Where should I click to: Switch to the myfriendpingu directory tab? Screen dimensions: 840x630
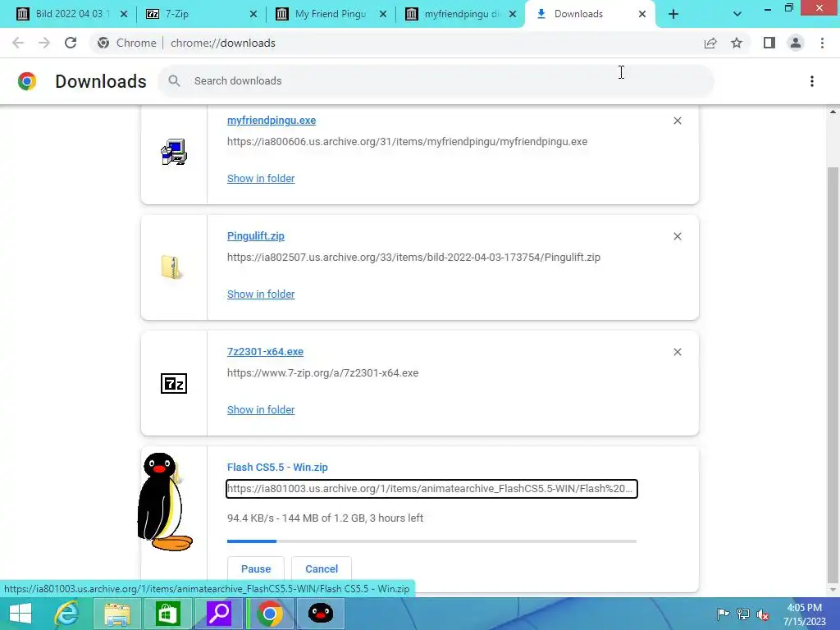click(x=459, y=14)
